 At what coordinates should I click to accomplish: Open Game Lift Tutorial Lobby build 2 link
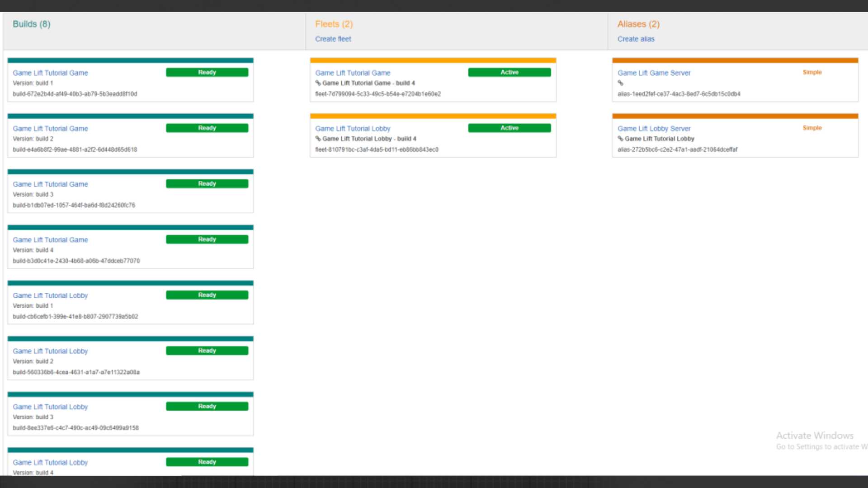(50, 351)
